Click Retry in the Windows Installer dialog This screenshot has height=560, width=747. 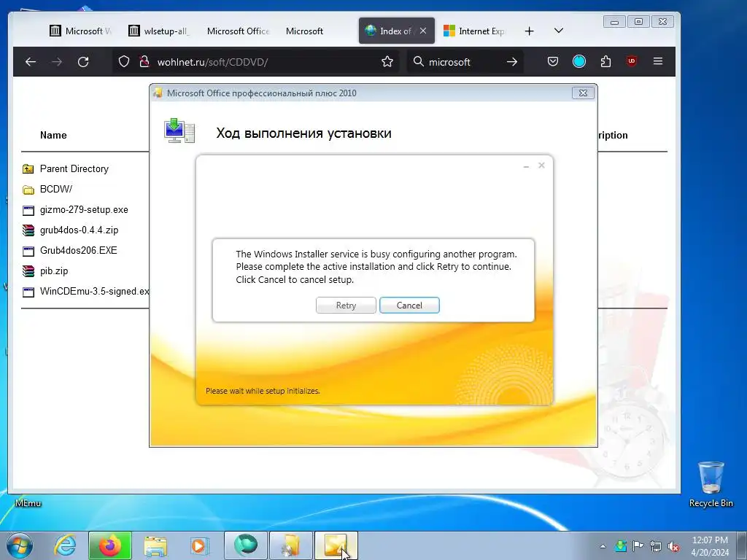346,306
